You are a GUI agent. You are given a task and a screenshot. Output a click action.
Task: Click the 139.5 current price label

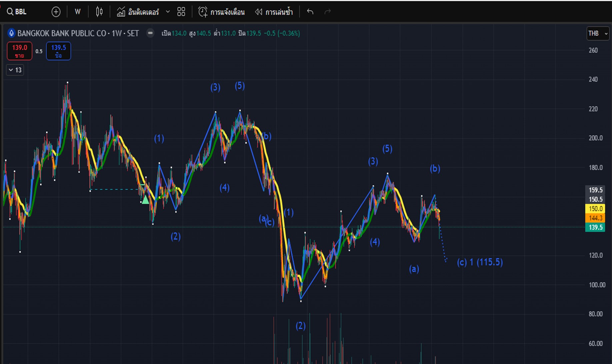(x=595, y=227)
